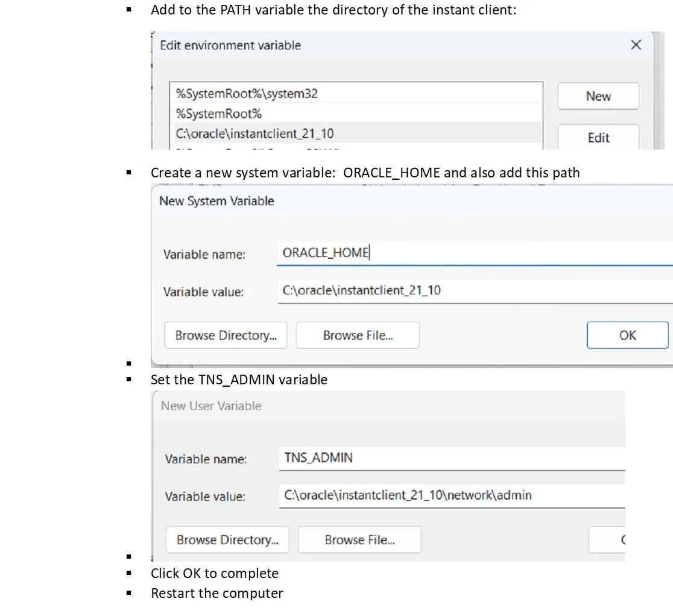Click the ORACLE_HOME variable name field

(422, 253)
